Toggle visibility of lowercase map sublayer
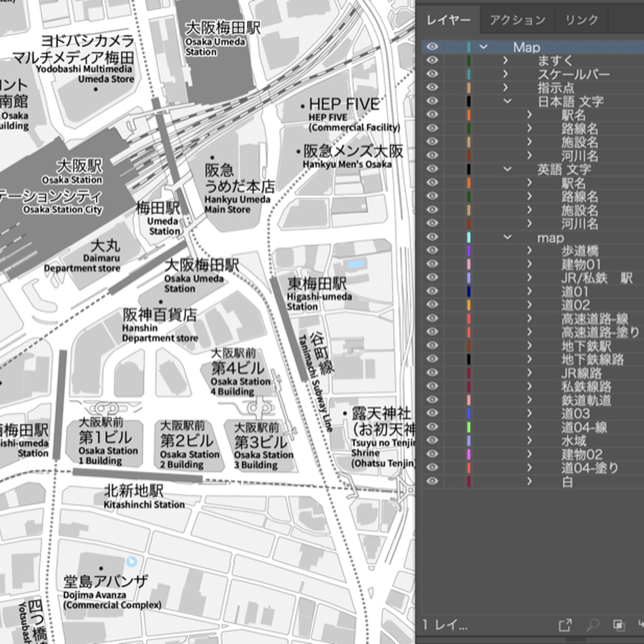This screenshot has height=644, width=644. point(432,237)
